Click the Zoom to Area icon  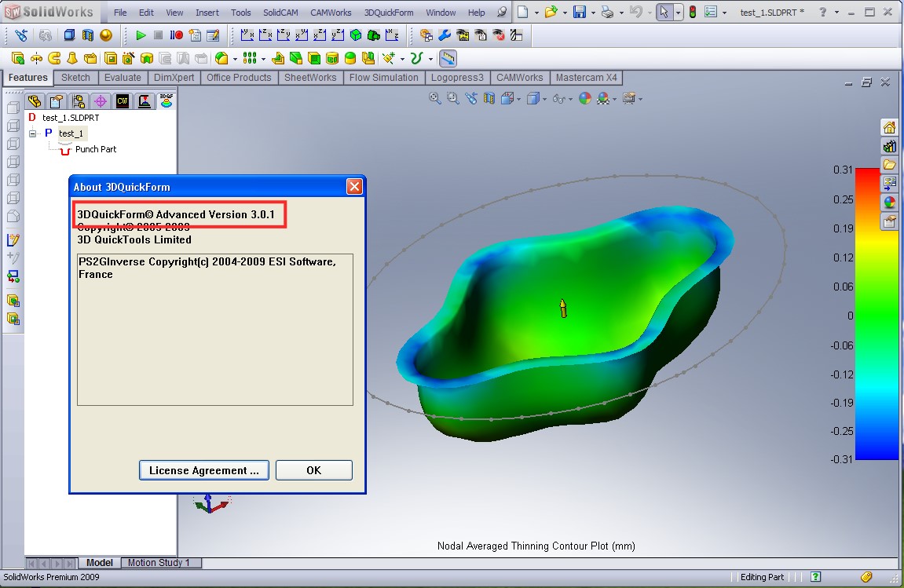pos(453,99)
